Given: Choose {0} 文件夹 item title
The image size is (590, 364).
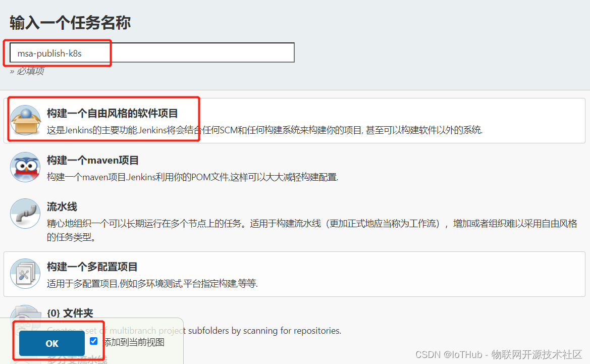Looking at the screenshot, I should (x=70, y=313).
